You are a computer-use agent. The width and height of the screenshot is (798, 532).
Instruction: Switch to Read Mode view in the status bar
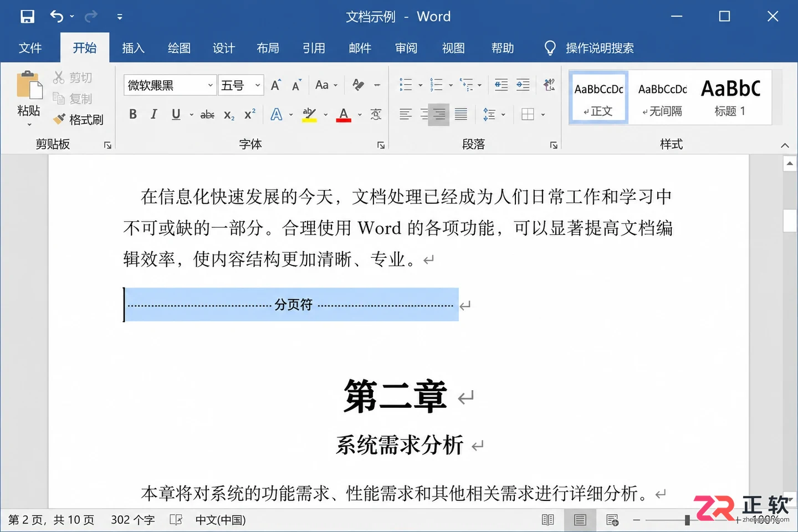(x=548, y=520)
